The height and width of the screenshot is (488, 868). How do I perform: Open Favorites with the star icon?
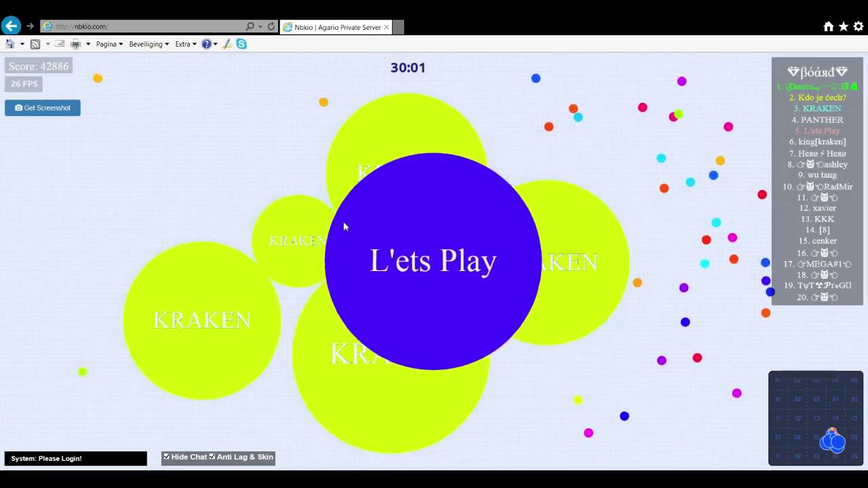point(844,26)
